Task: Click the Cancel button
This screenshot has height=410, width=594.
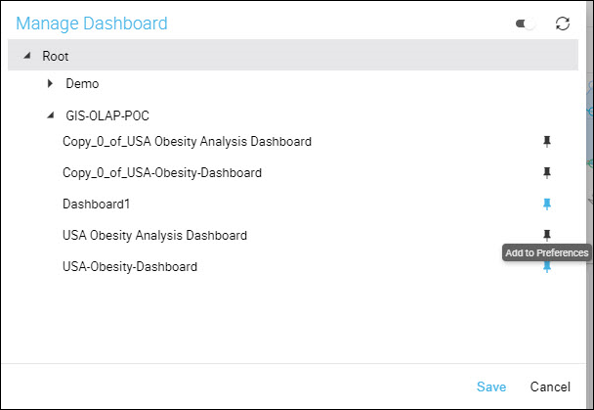Action: tap(550, 387)
